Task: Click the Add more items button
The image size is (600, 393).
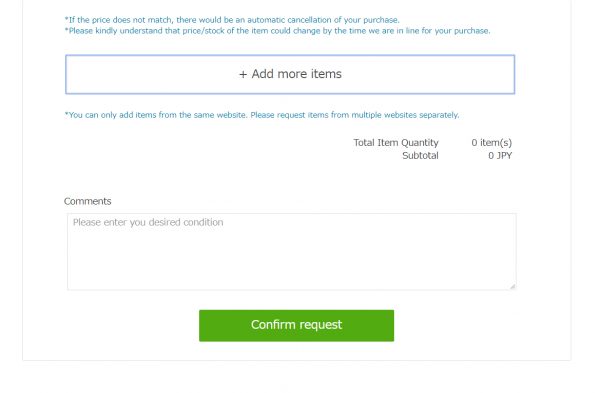Action: click(x=290, y=74)
